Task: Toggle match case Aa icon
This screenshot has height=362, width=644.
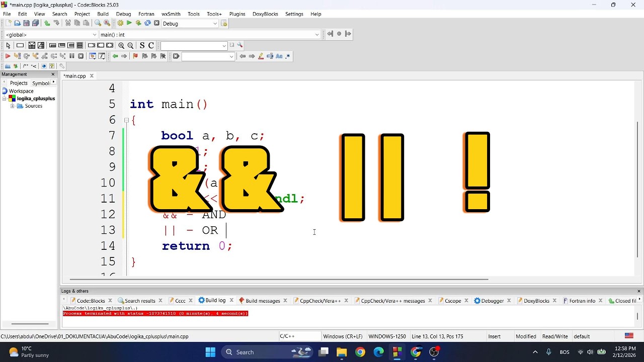Action: [279, 56]
